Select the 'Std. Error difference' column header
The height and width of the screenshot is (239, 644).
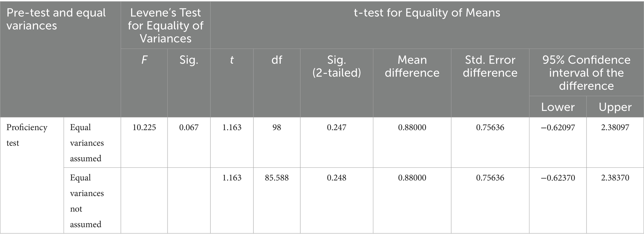490,66
